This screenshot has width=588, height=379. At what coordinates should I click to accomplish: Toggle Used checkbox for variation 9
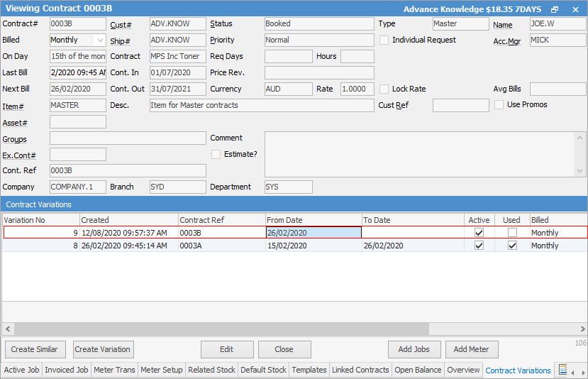(x=512, y=233)
